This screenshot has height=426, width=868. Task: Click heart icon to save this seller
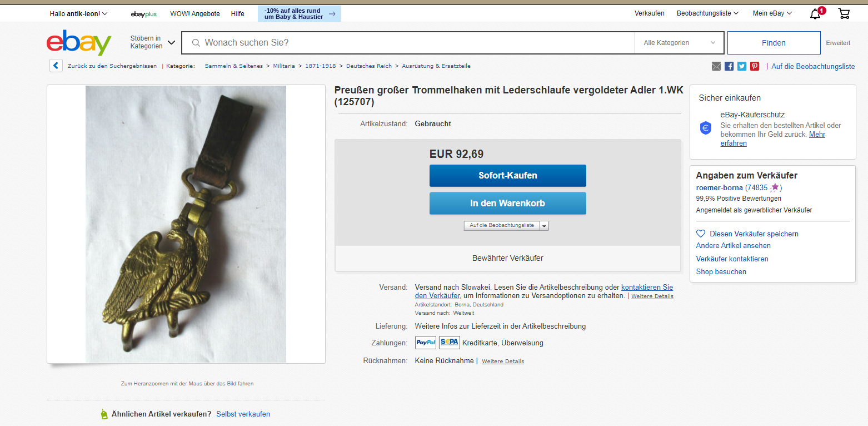701,234
